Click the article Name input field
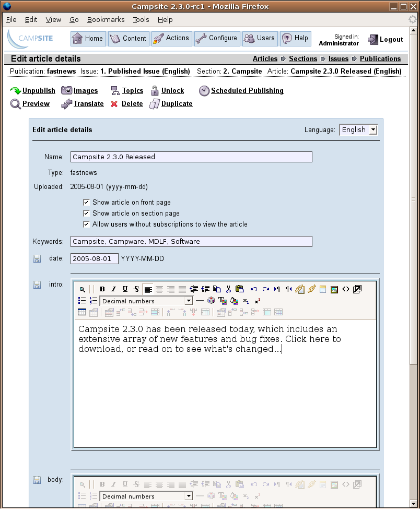 191,157
